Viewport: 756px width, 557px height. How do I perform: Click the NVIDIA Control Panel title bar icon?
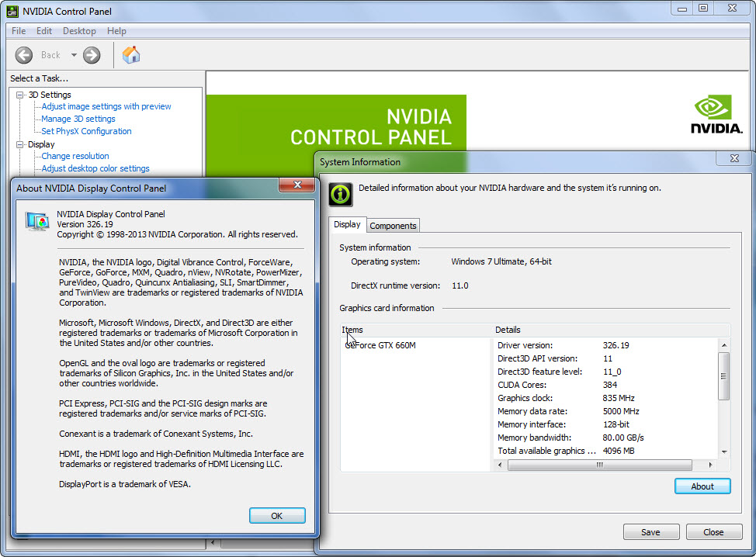pyautogui.click(x=12, y=11)
